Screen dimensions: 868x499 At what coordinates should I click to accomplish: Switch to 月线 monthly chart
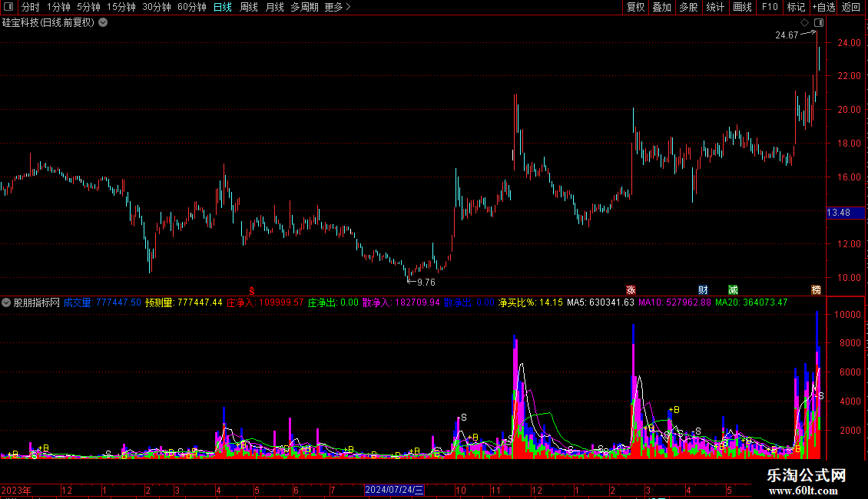pyautogui.click(x=274, y=7)
